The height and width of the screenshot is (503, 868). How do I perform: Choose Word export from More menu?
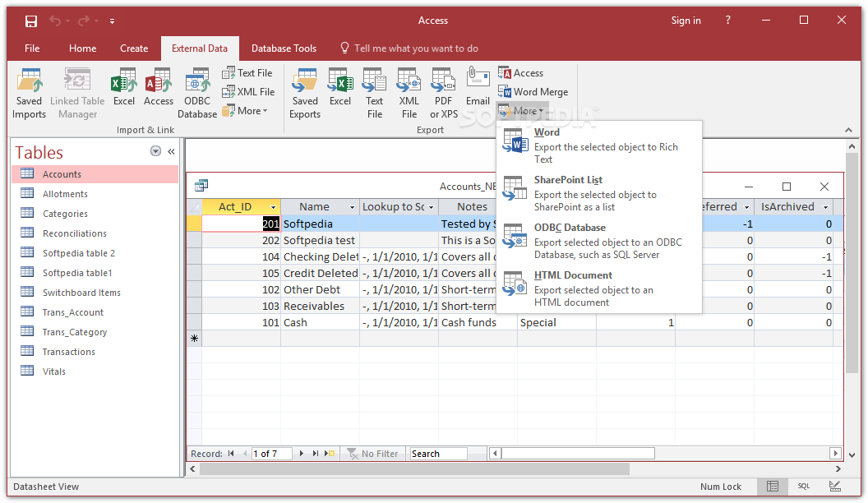click(599, 145)
